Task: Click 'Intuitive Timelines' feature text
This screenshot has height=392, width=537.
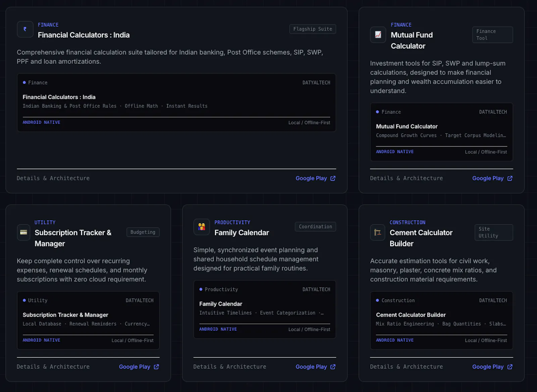Action: pos(226,313)
